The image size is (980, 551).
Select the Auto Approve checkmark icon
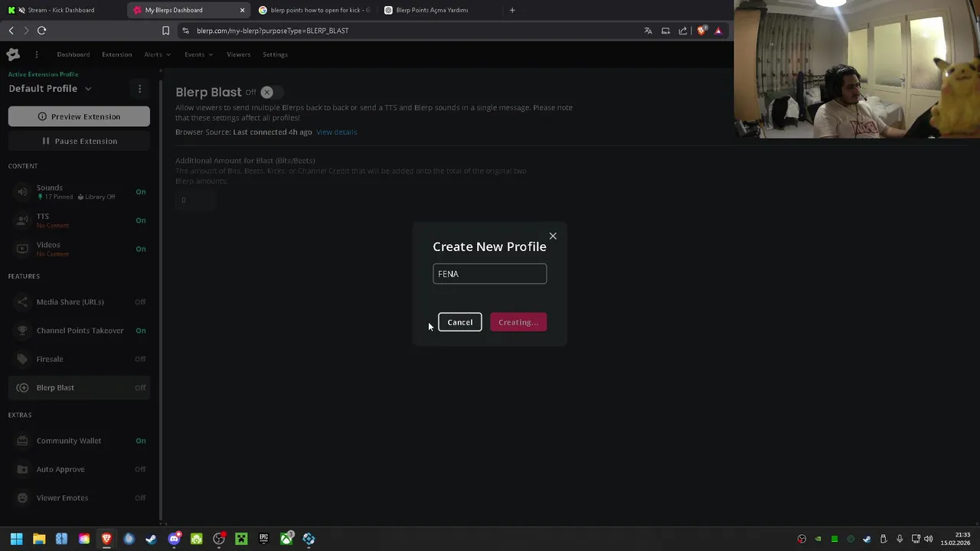22,469
